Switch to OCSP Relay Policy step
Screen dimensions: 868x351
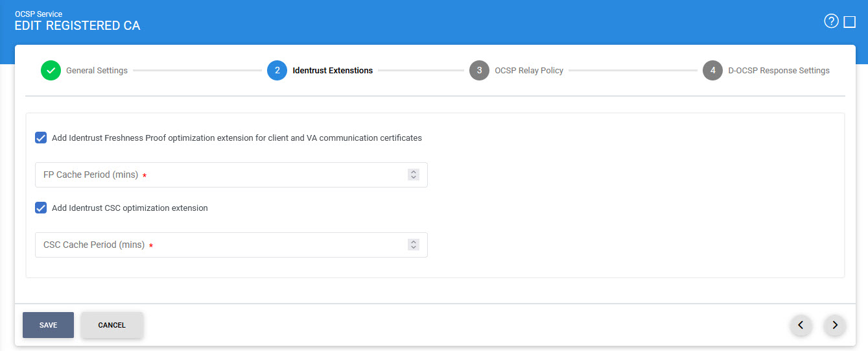pos(528,71)
